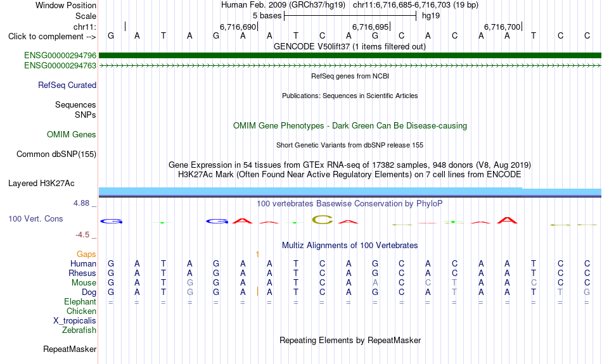
Task: Click the orange insertion bar in Dog row
Action: [257, 292]
